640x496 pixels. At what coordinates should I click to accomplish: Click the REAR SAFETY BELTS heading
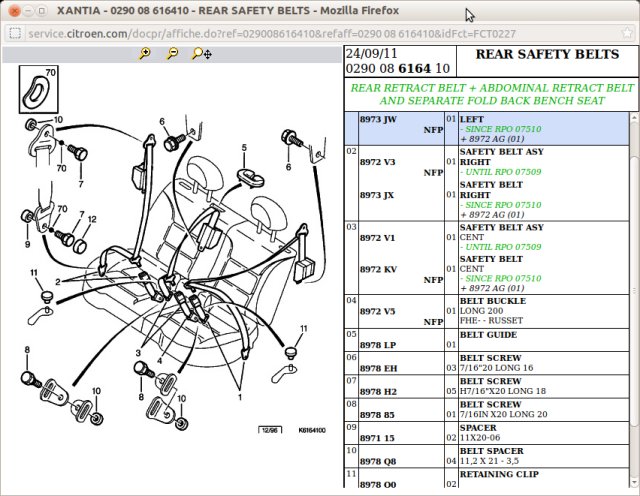[x=547, y=54]
